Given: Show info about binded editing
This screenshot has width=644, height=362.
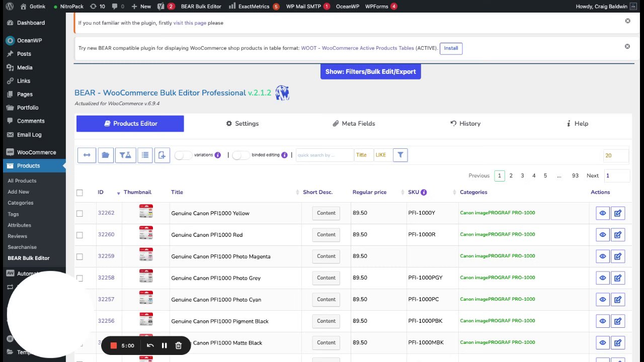Looking at the screenshot, I should (284, 155).
